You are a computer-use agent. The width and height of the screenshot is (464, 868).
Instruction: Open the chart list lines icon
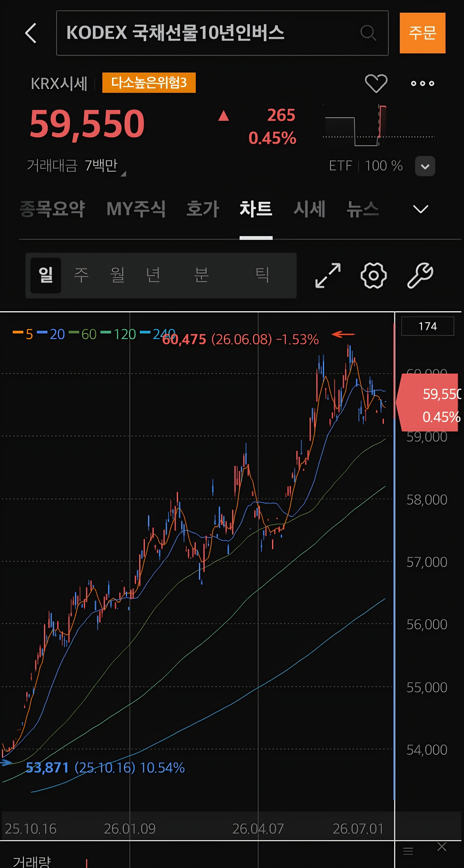coord(408,851)
